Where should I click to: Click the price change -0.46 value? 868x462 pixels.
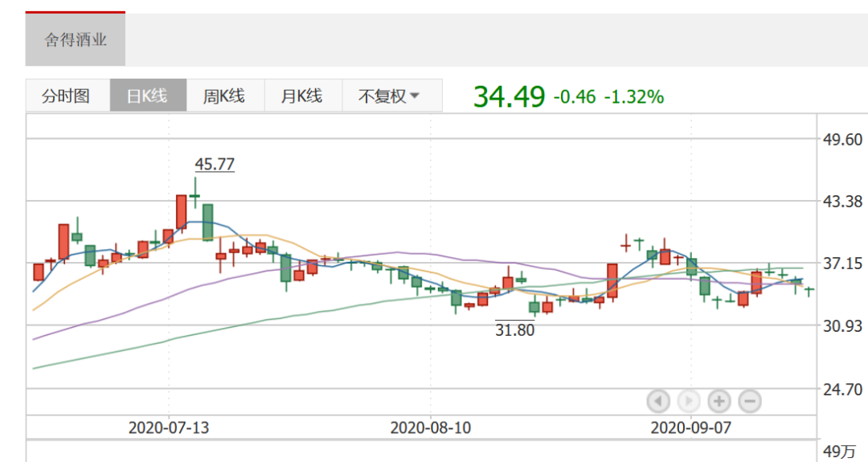pyautogui.click(x=575, y=97)
